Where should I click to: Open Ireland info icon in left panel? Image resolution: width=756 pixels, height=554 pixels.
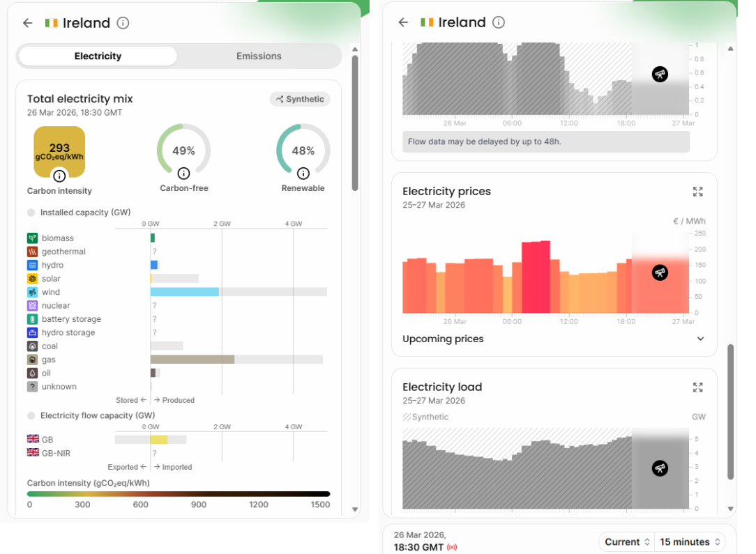pos(123,22)
